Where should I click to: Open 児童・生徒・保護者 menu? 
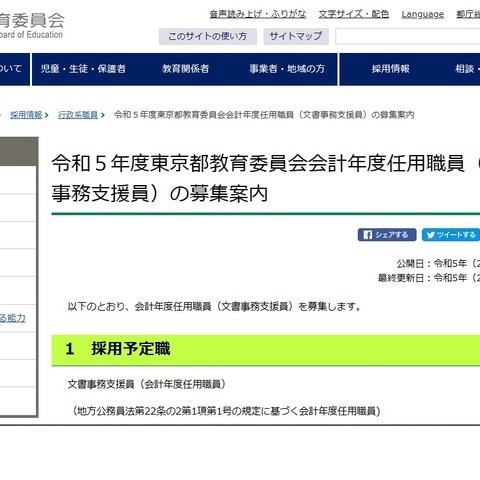click(83, 69)
